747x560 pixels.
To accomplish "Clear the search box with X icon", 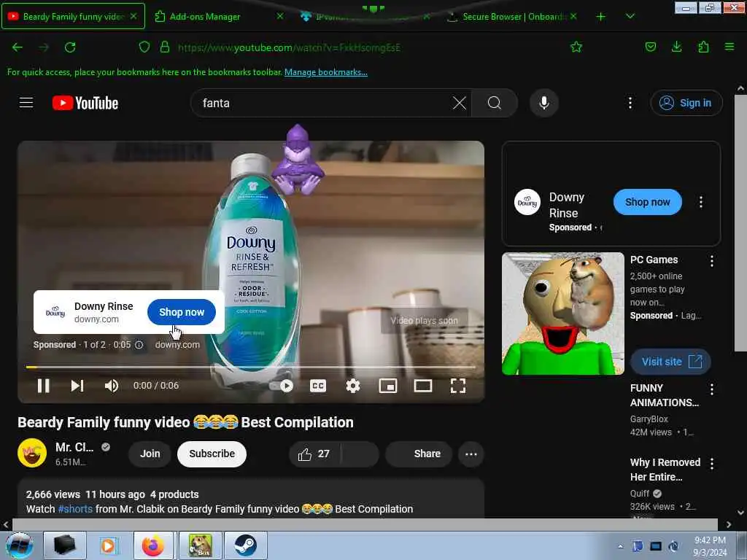I will [x=460, y=103].
